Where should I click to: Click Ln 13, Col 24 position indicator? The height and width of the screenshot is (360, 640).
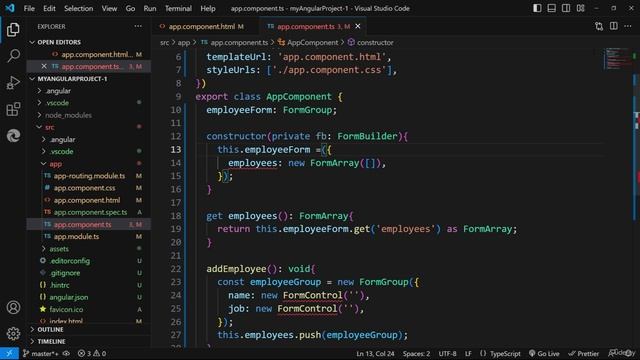pos(375,353)
